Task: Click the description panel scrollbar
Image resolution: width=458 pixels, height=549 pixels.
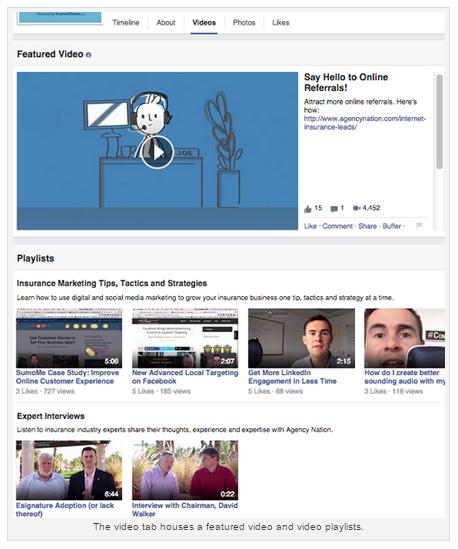Action: point(439,122)
